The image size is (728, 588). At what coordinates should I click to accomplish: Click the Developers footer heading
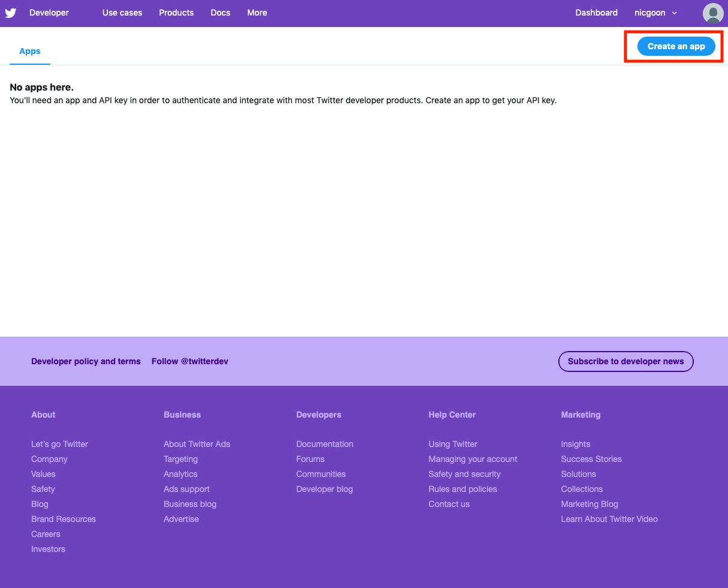point(318,415)
